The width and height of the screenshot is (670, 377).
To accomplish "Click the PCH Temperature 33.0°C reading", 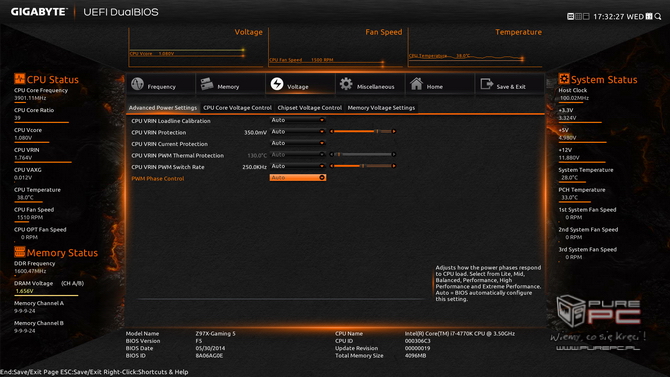I will (x=570, y=197).
